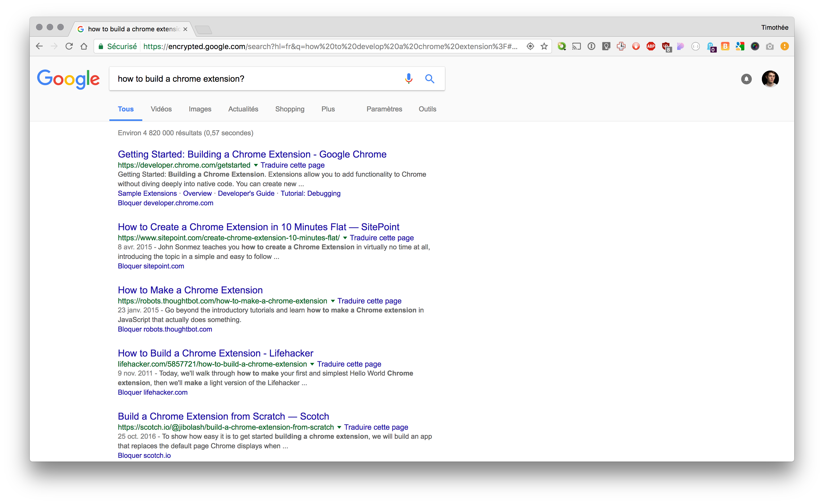Expand dropdown arrow after robots.thoughtbot.com URL

[x=332, y=301]
